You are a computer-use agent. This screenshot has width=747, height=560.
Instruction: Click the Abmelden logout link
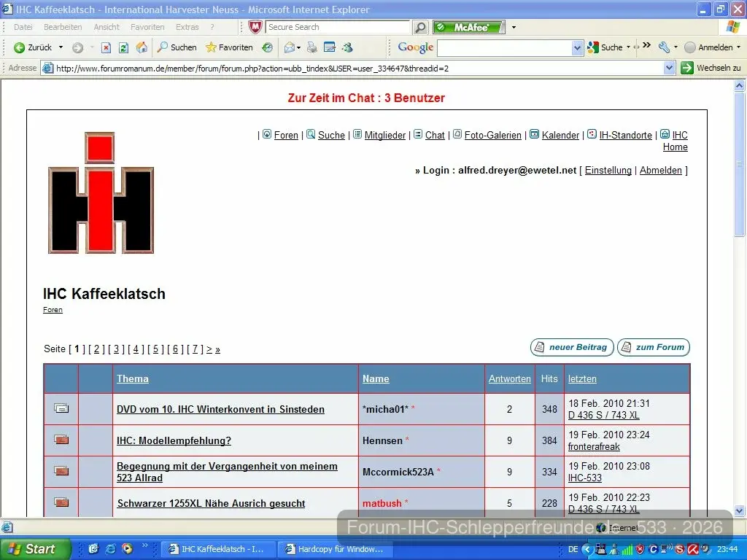pyautogui.click(x=660, y=170)
